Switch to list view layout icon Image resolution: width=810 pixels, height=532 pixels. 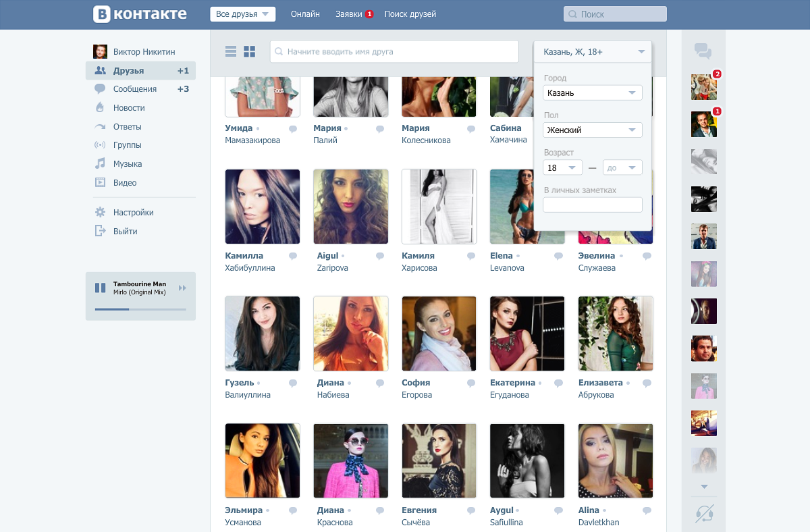pos(231,51)
